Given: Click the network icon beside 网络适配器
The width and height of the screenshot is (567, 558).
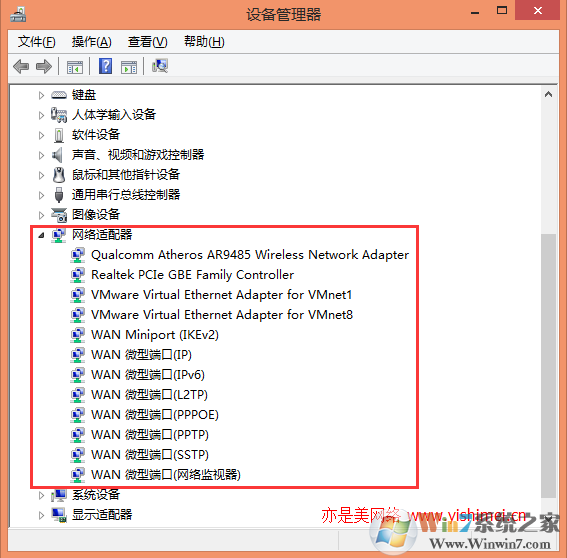Looking at the screenshot, I should pyautogui.click(x=59, y=235).
